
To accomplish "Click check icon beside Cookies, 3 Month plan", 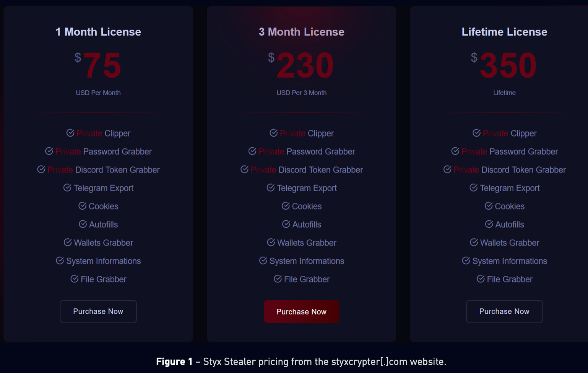I will click(286, 206).
